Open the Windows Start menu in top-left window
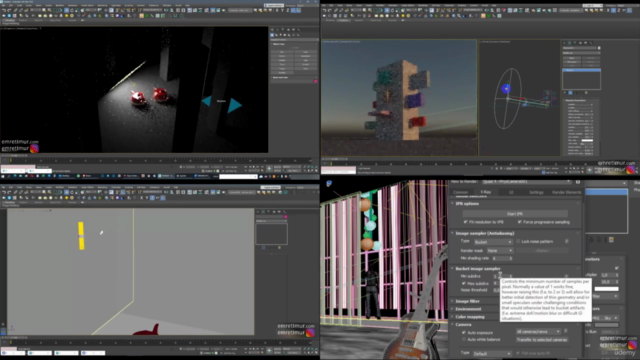640x360 pixels. point(3,176)
